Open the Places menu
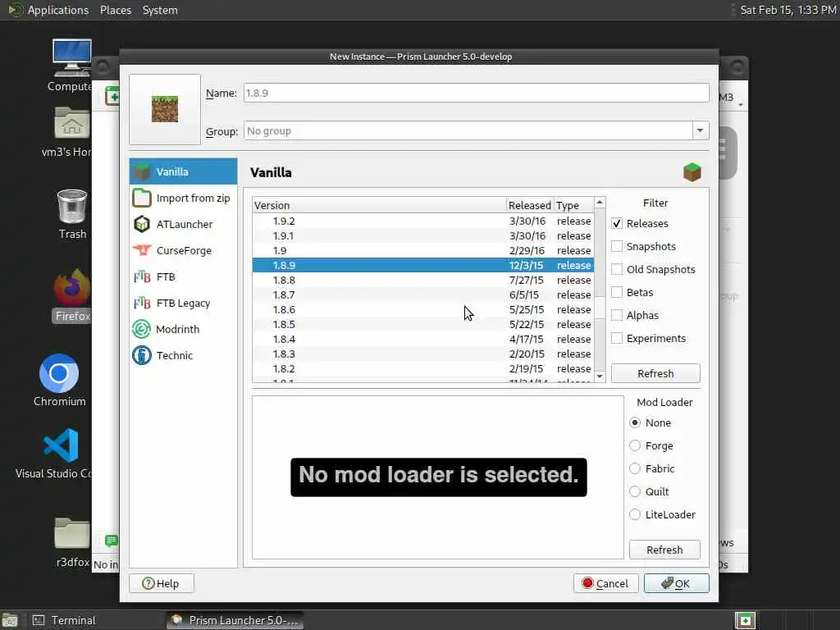Image resolution: width=840 pixels, height=630 pixels. [115, 10]
